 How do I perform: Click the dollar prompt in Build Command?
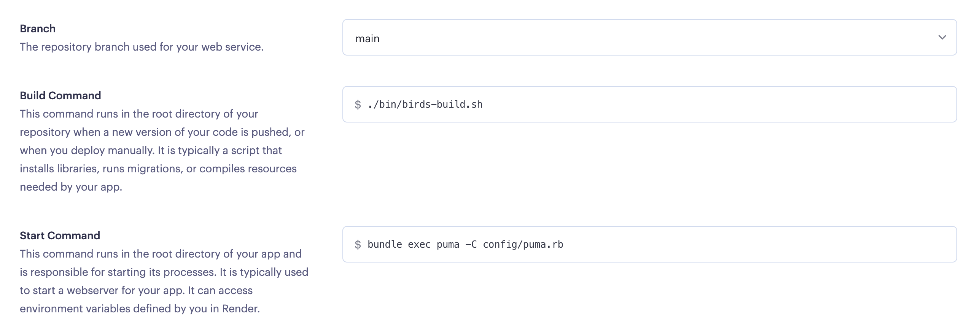[358, 104]
